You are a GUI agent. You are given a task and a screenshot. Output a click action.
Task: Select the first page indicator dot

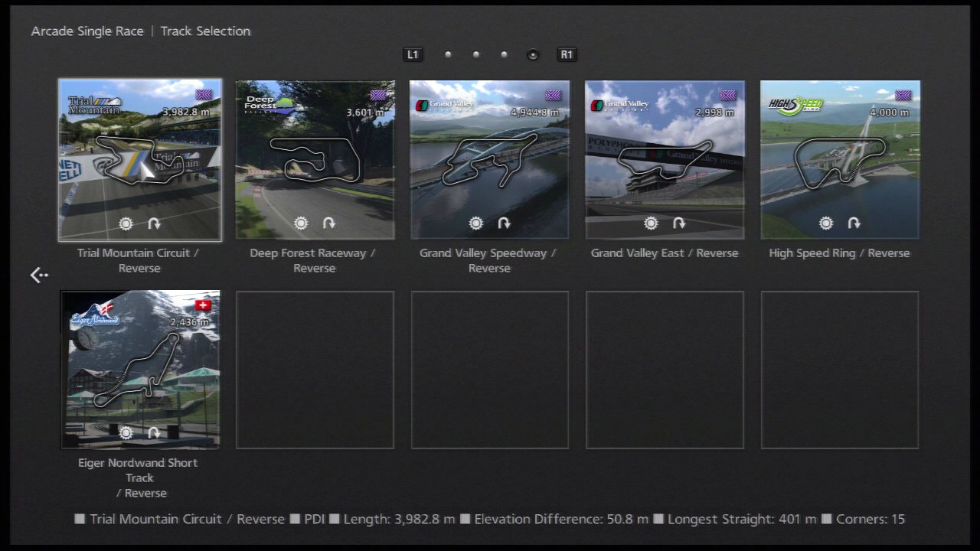coord(448,54)
